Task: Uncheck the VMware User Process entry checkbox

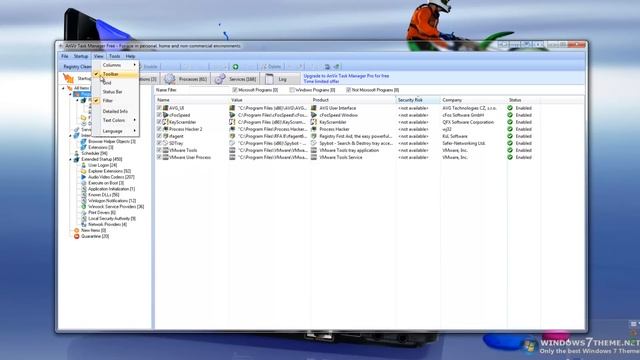Action: tap(159, 157)
